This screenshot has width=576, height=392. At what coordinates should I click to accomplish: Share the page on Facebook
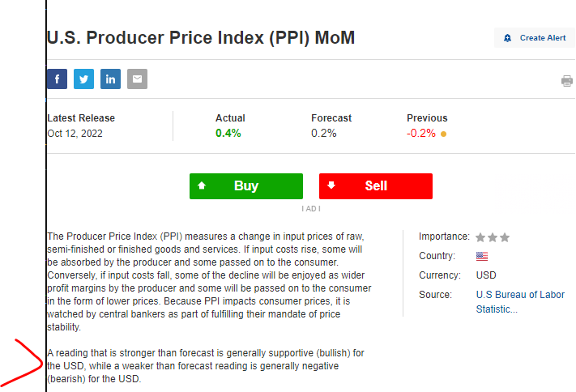pyautogui.click(x=57, y=79)
